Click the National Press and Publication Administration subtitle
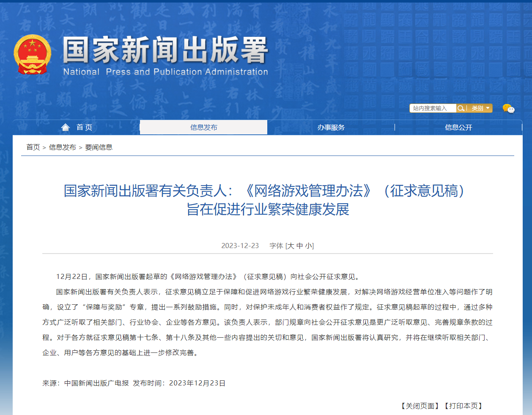Viewport: 532px width, 415px height. [x=166, y=72]
